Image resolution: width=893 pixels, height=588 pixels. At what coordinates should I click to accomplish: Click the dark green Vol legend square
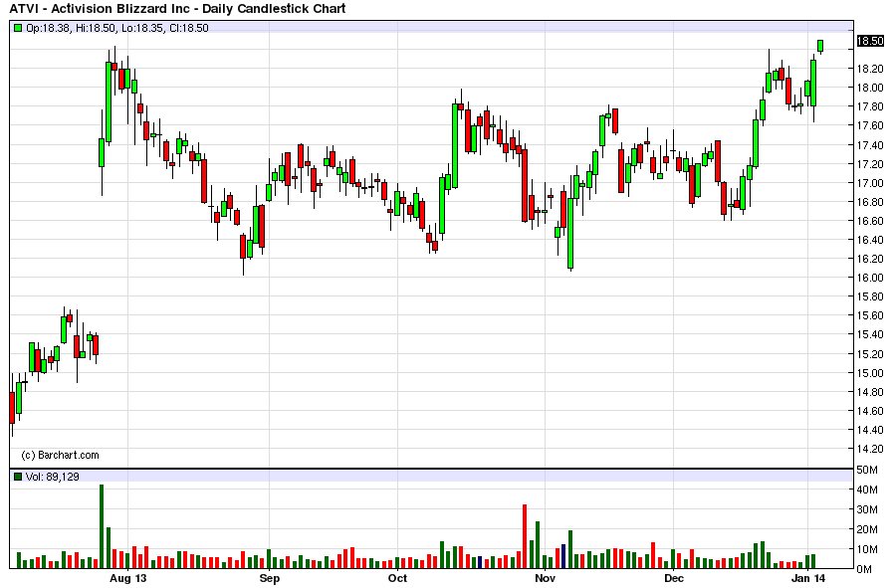coord(18,477)
